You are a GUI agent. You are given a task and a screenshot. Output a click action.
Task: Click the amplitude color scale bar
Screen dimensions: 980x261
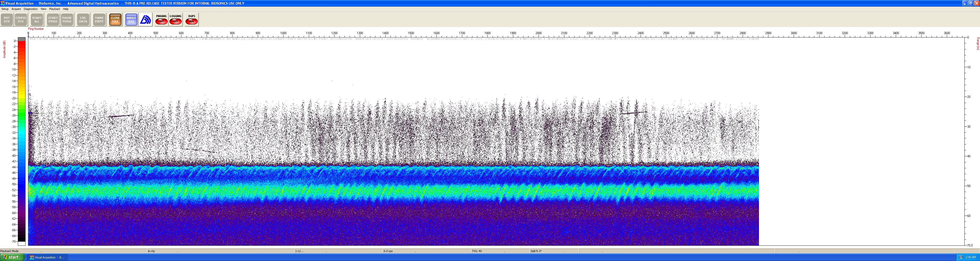tap(22, 141)
